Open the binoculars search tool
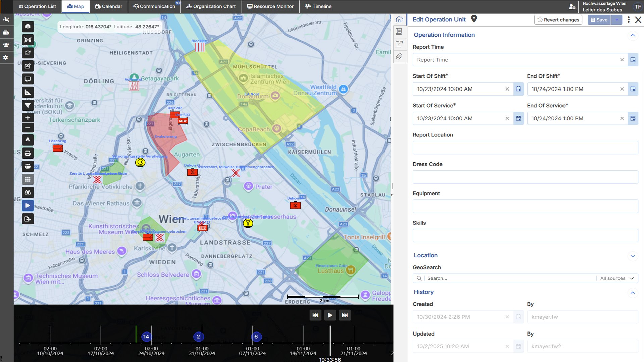This screenshot has width=644, height=362. [x=28, y=192]
